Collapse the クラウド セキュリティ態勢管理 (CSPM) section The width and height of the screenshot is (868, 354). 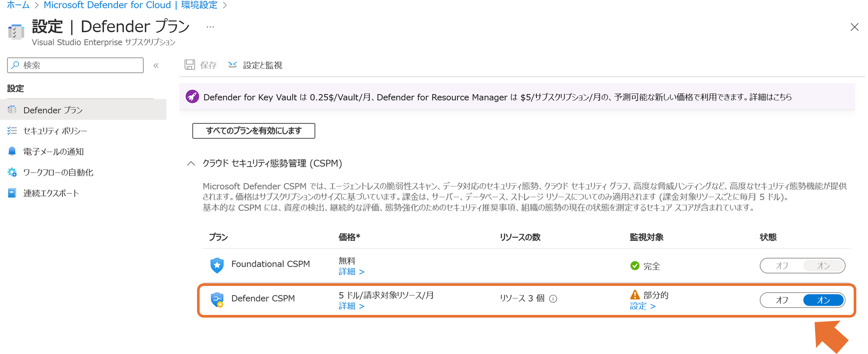191,163
